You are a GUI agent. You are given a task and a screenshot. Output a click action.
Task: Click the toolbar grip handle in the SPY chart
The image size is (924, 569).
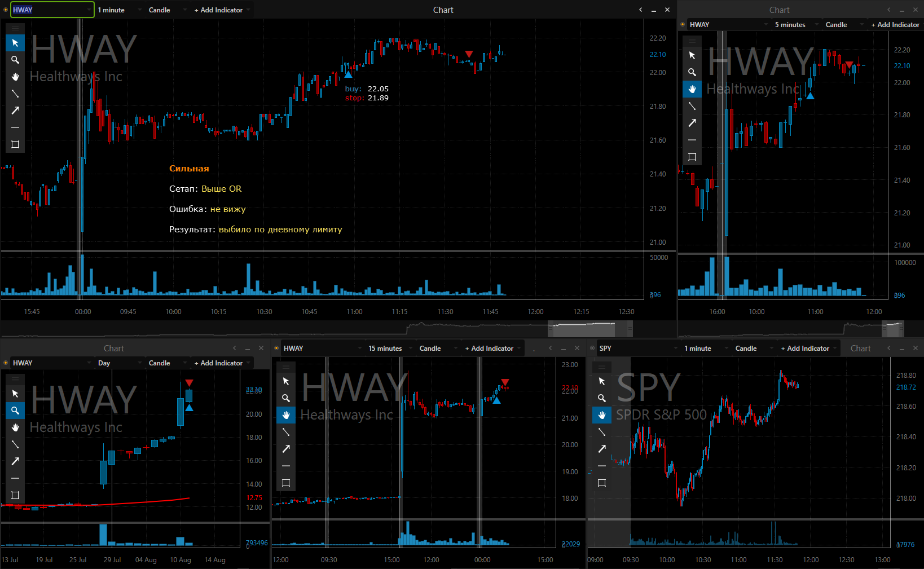tap(602, 367)
